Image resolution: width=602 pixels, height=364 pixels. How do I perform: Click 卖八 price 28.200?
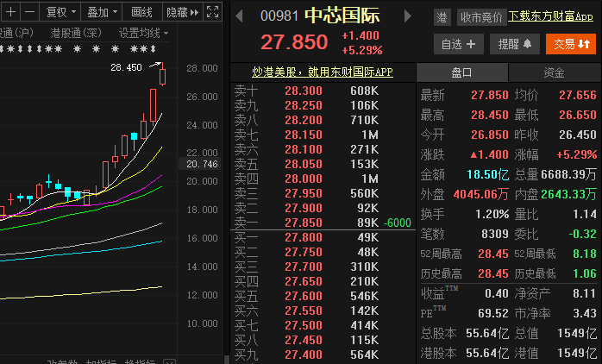click(x=304, y=120)
